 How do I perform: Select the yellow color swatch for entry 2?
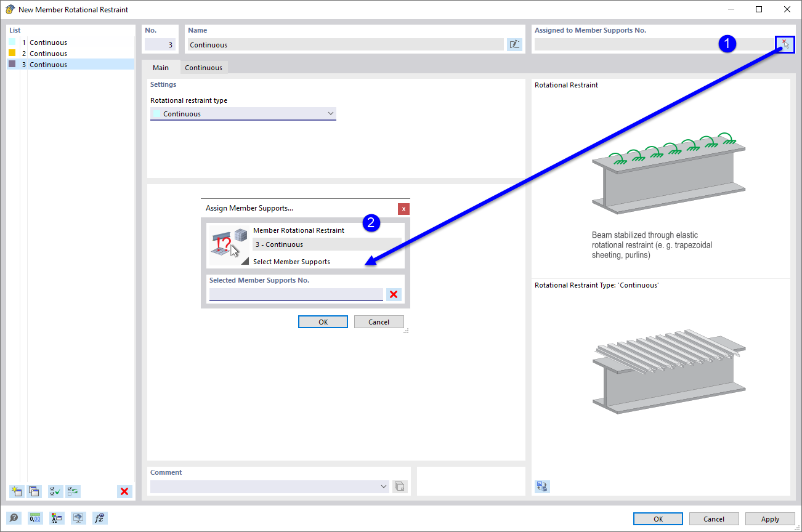point(12,53)
